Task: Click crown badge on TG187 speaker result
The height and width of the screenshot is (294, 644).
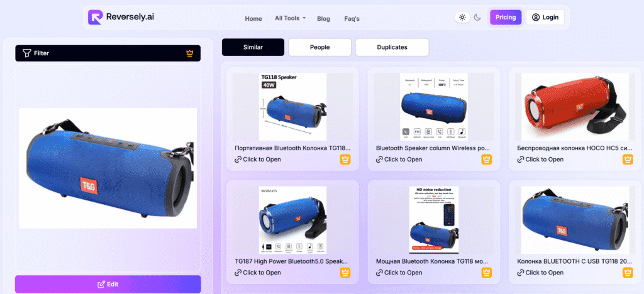Action: pos(345,273)
